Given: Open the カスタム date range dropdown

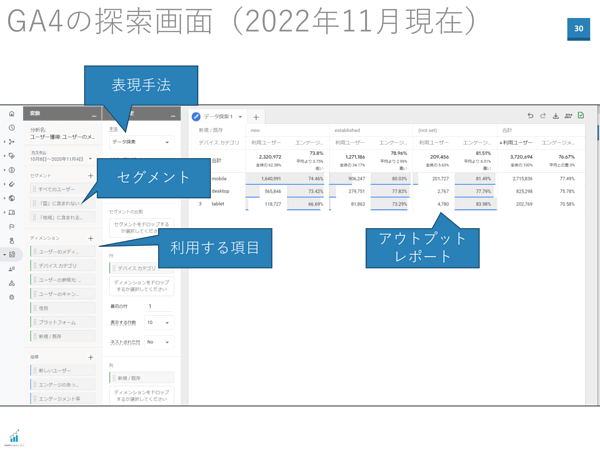Looking at the screenshot, I should (x=90, y=158).
